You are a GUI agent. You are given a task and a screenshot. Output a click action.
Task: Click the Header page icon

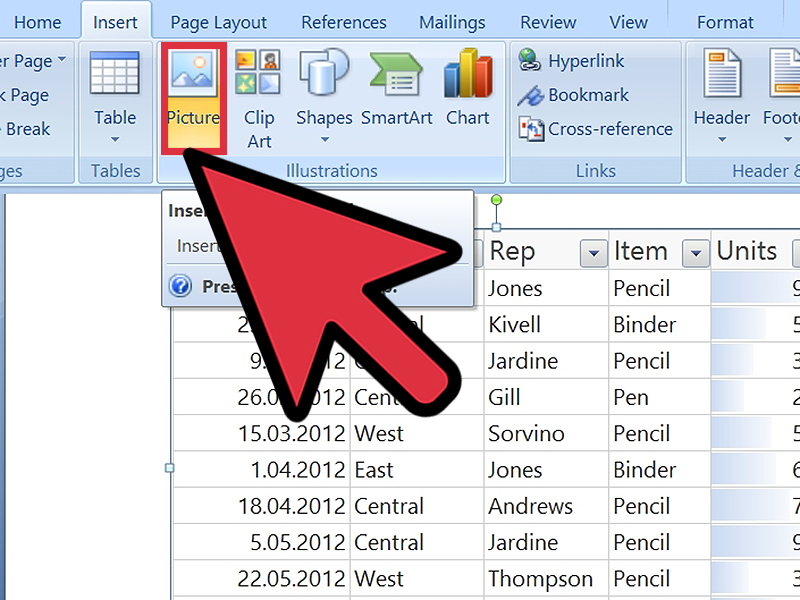coord(721,72)
